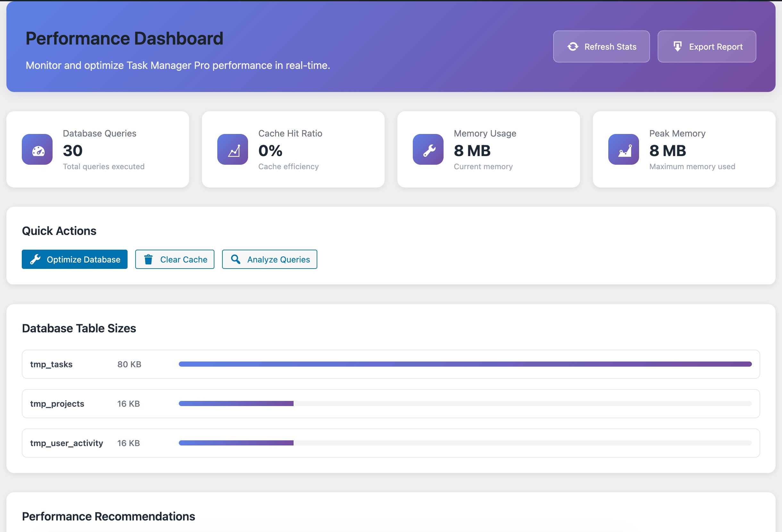782x532 pixels.
Task: Click the Export Report button
Action: pyautogui.click(x=707, y=46)
